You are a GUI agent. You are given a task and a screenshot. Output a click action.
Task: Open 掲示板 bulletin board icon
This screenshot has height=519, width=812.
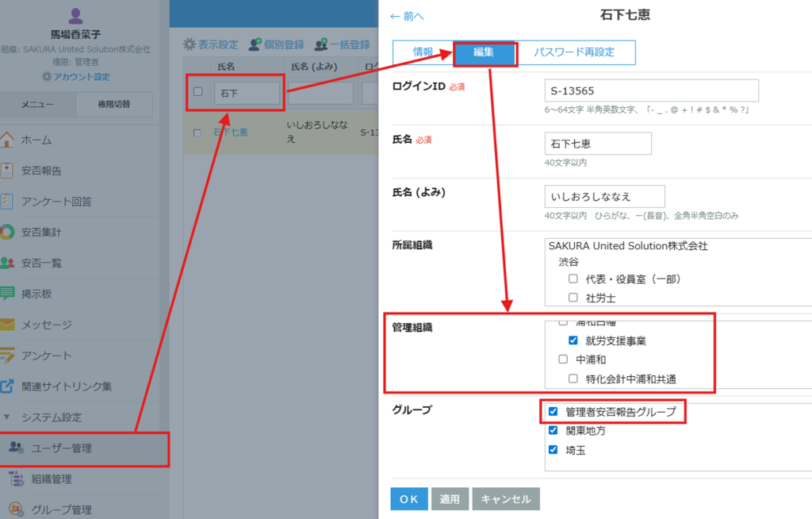(7, 294)
